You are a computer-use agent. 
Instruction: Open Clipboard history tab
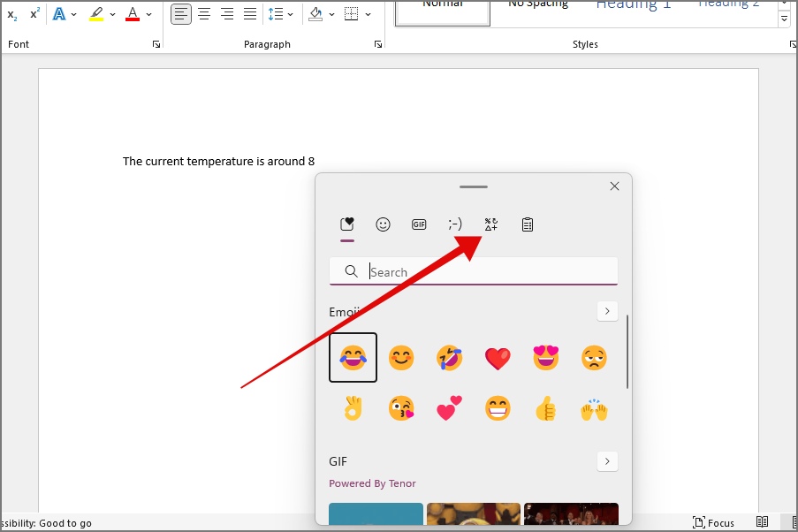(x=528, y=224)
